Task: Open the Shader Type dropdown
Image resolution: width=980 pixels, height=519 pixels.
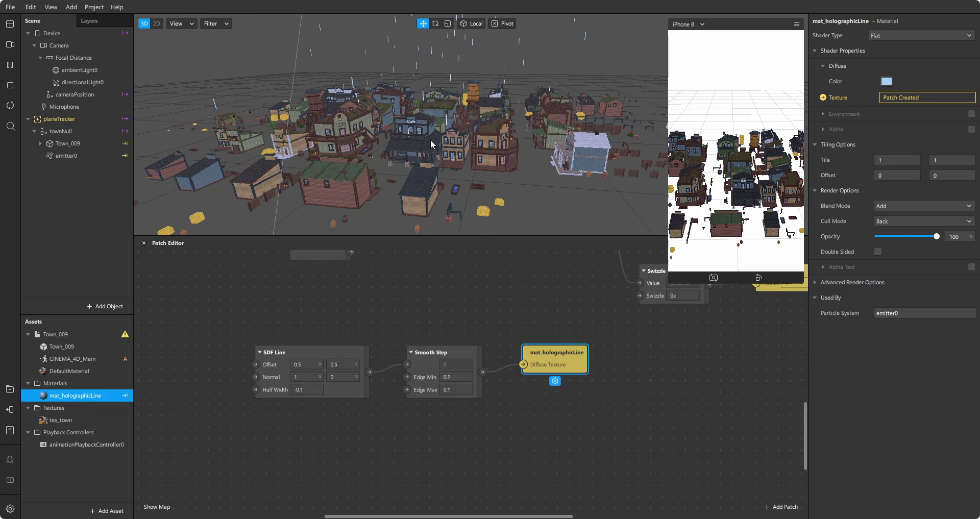Action: pyautogui.click(x=922, y=35)
